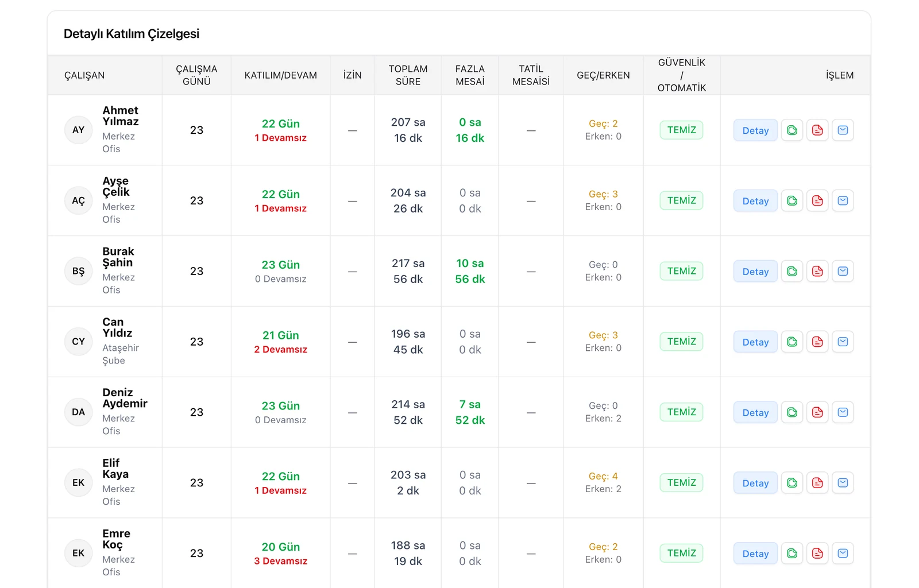Image resolution: width=919 pixels, height=588 pixels.
Task: Open Detay for Ayşe Çelik
Action: click(x=755, y=201)
